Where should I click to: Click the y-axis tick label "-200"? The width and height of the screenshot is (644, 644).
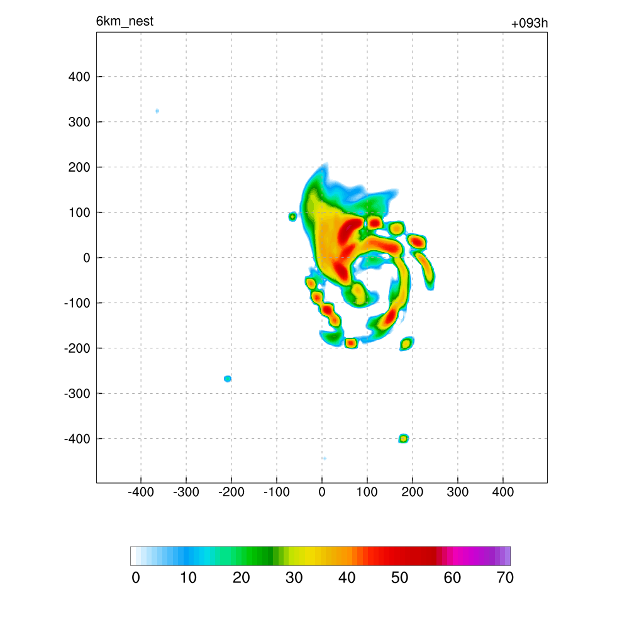[77, 348]
